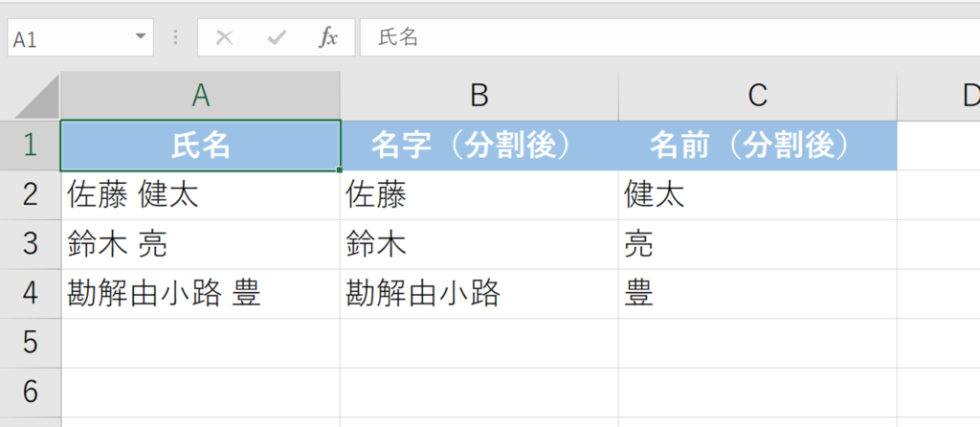Select row 1 header

click(30, 146)
